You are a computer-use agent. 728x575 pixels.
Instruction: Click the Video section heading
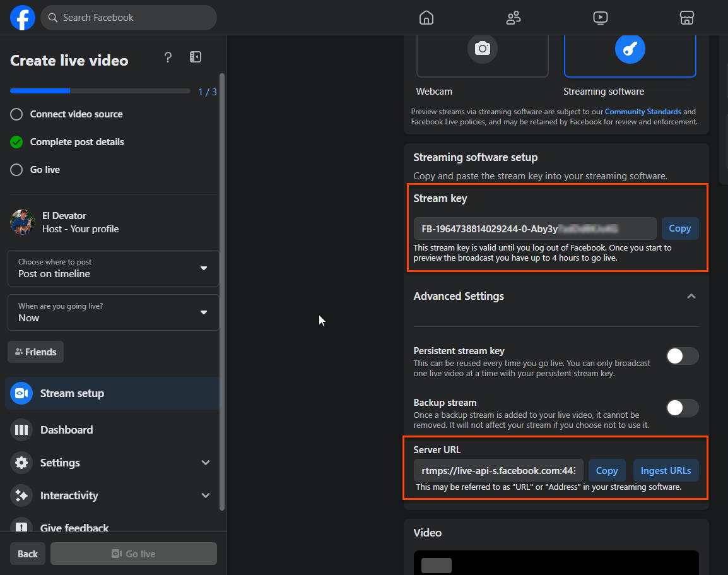pos(427,533)
